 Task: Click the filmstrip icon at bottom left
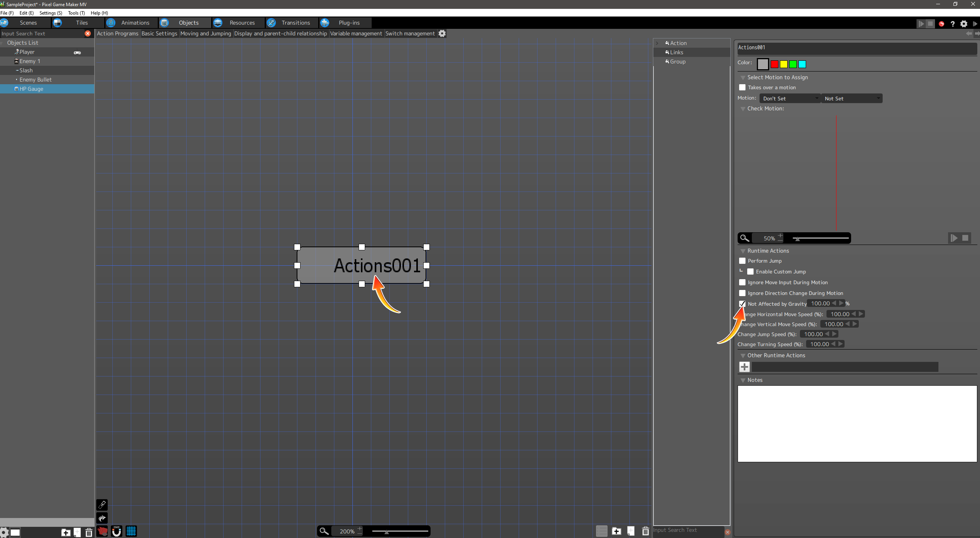(x=15, y=532)
